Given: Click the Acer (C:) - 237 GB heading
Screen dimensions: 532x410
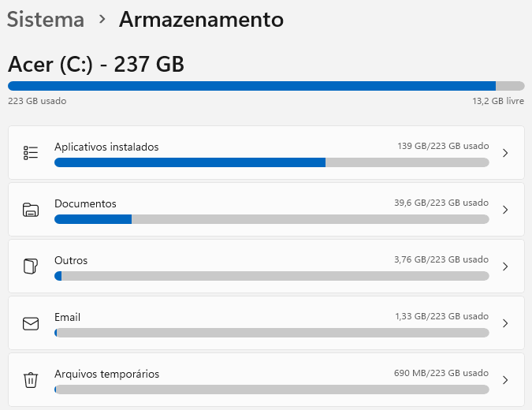Looking at the screenshot, I should (96, 64).
